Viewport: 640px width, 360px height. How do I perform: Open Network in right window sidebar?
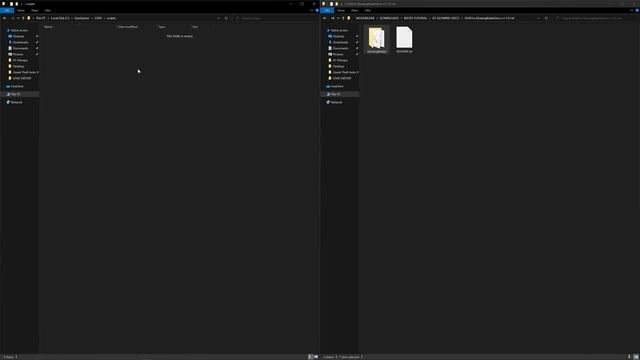(336, 102)
